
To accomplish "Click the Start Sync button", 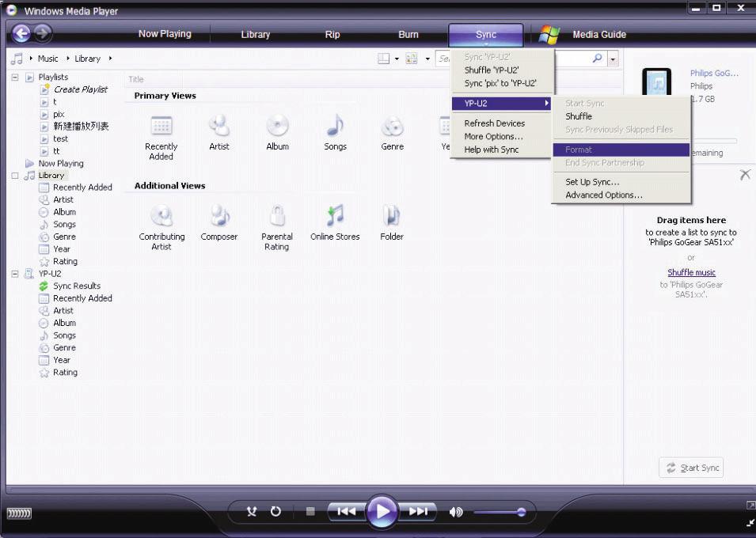I will (x=691, y=468).
